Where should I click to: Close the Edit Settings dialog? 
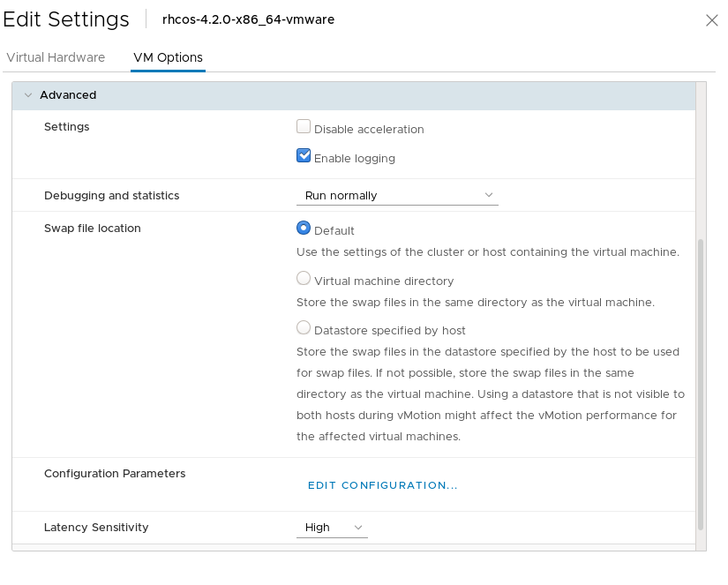coord(711,20)
